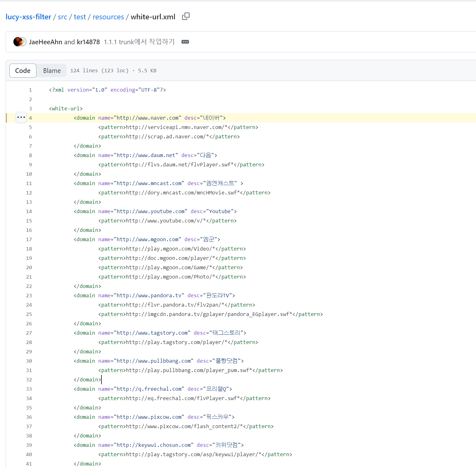The height and width of the screenshot is (468, 476).
Task: Click the www.tagstory.com domain line
Action: point(160,333)
